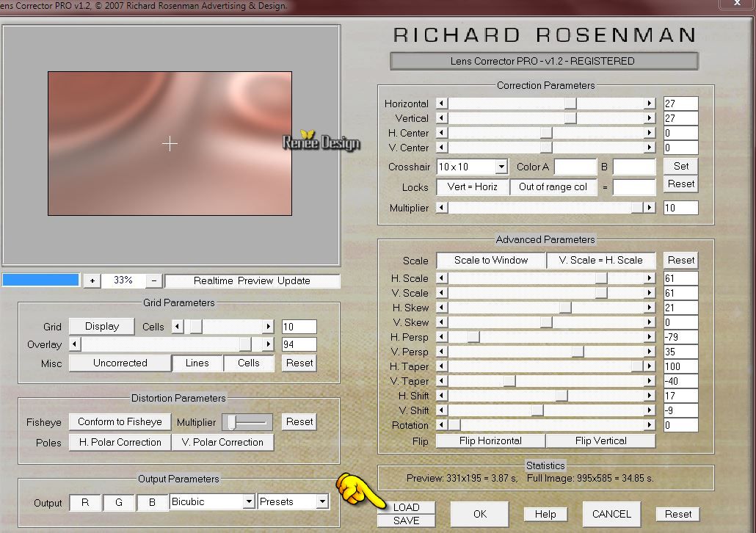Click the Horizontal value field
The width and height of the screenshot is (756, 533).
681,104
